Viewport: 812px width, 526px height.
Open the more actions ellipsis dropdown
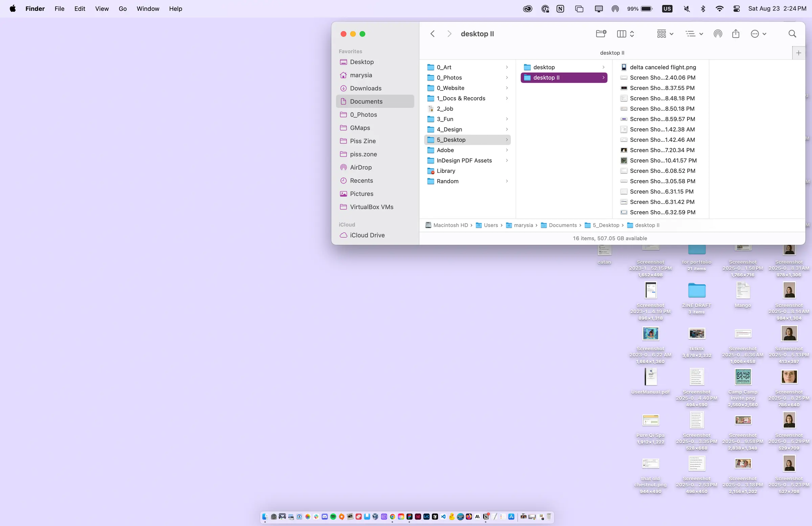pos(759,34)
